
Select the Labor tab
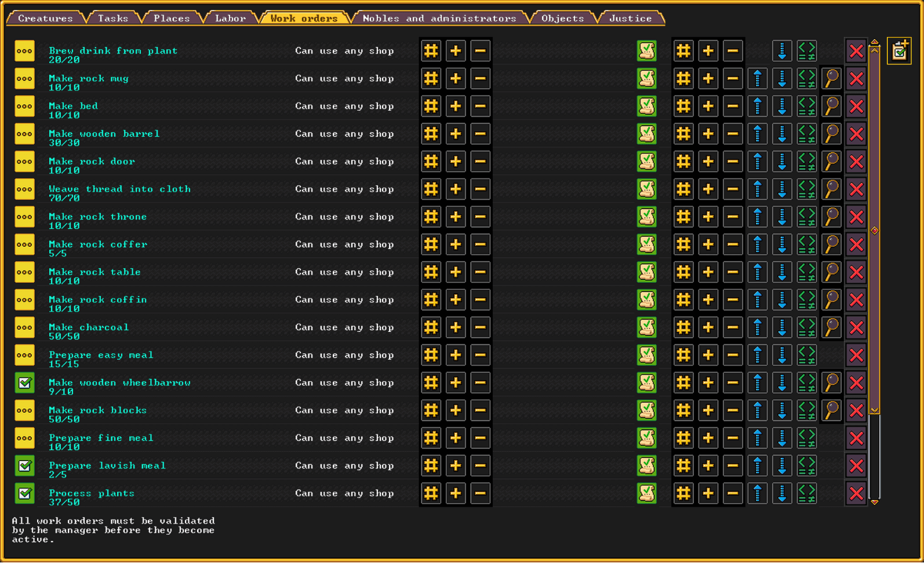click(x=231, y=19)
